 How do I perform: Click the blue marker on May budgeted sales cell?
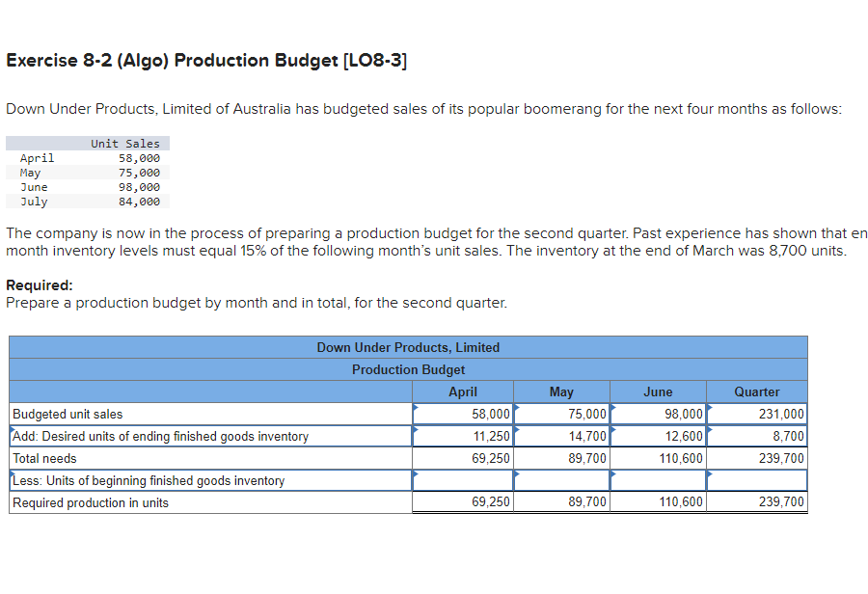click(517, 409)
